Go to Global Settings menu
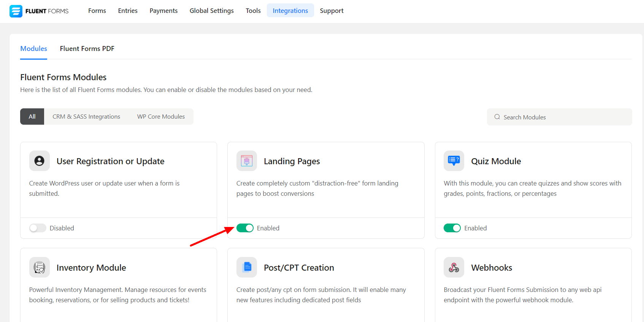This screenshot has width=644, height=322. pyautogui.click(x=211, y=11)
